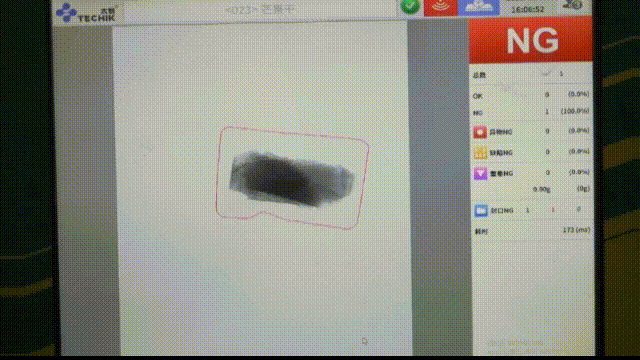Click the large red NG result banner
640x360 pixels.
click(x=531, y=40)
